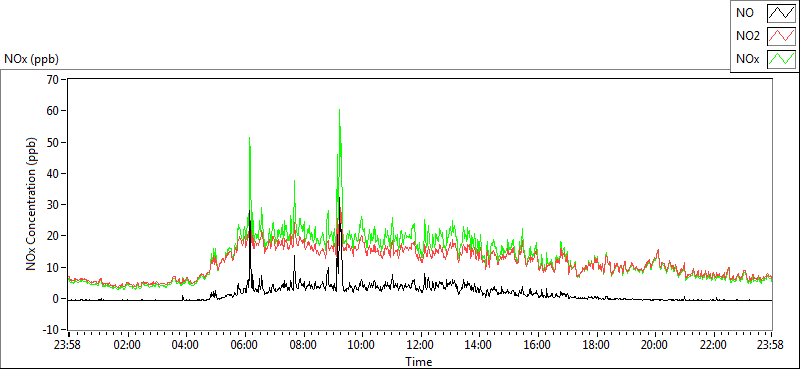
Task: Click the NOx (ppb) graph title
Action: pyautogui.click(x=31, y=59)
